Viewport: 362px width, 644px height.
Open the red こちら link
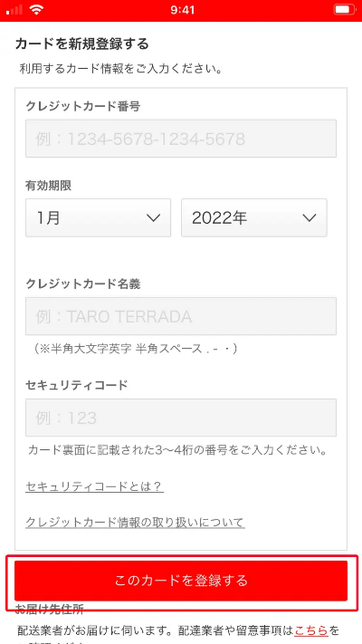click(x=310, y=630)
